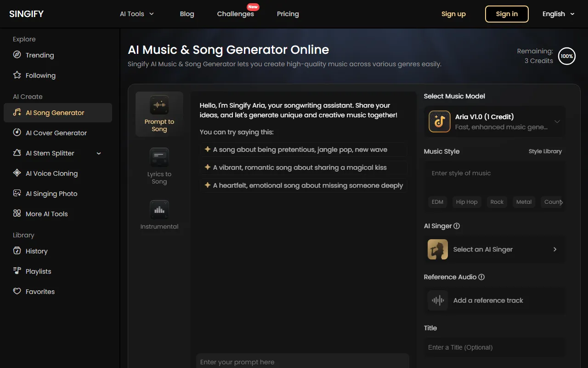
Task: Switch to the Lyrics to Song tab
Action: (159, 167)
